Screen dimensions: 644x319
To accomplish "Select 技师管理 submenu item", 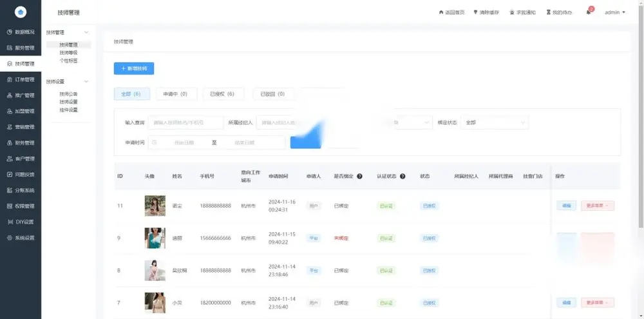I will 69,45.
